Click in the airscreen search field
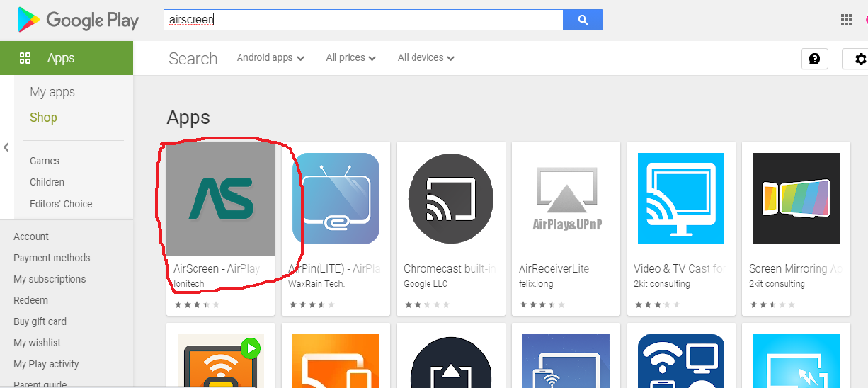The height and width of the screenshot is (388, 868). pyautogui.click(x=363, y=20)
